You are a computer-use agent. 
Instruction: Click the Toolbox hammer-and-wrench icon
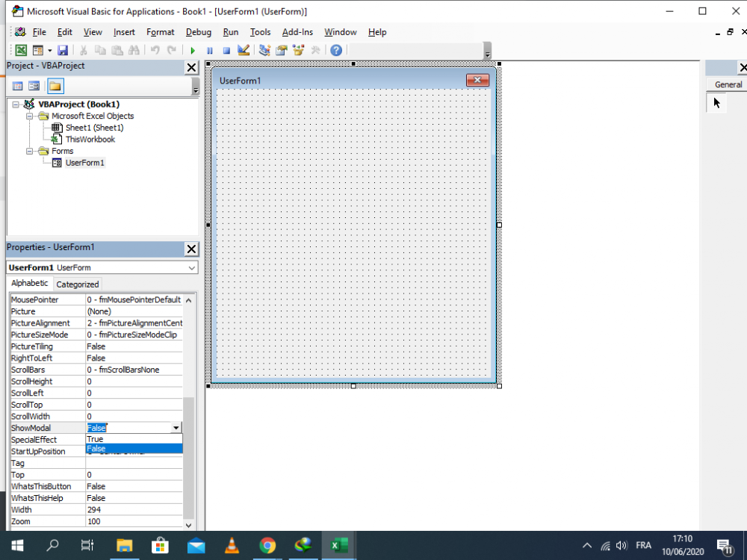(x=315, y=50)
